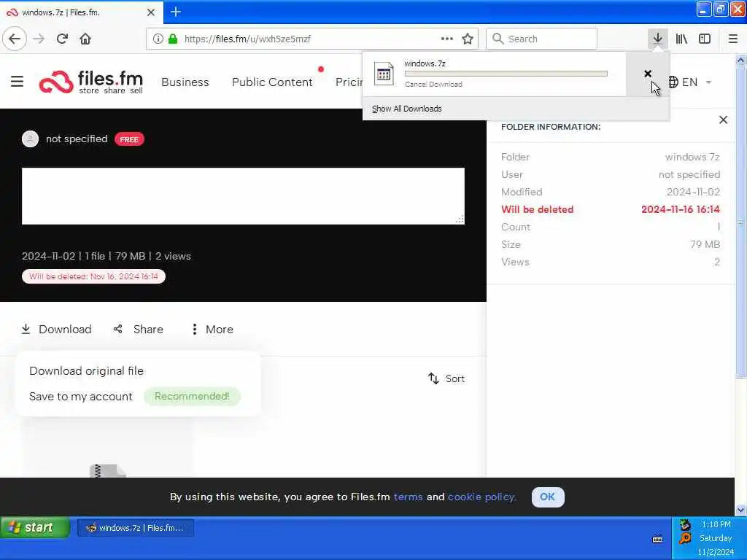Click the page vertical scrollbar
Image resolution: width=747 pixels, height=560 pixels.
(740, 222)
